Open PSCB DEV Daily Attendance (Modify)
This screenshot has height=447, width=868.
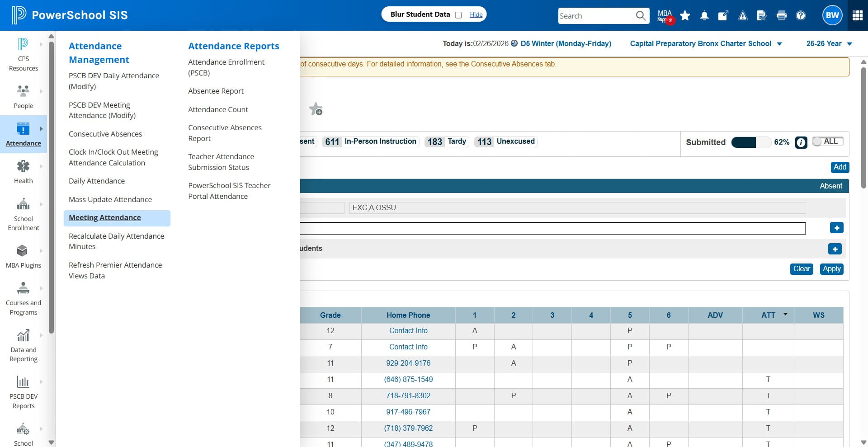click(x=114, y=81)
